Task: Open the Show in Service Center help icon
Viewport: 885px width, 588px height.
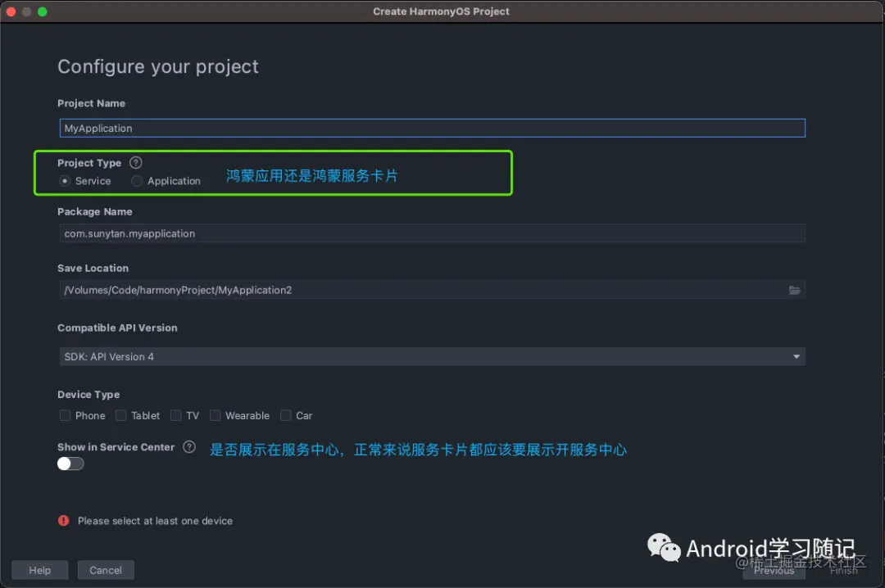Action: (x=189, y=447)
